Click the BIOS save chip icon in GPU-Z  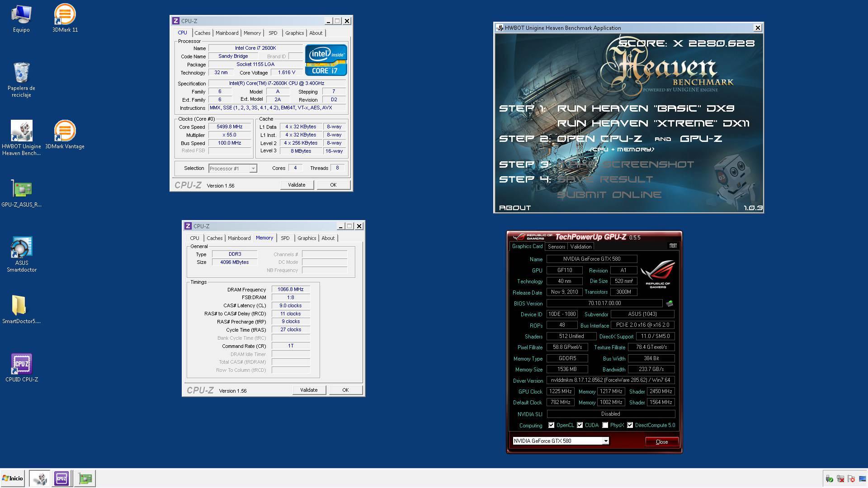point(670,303)
